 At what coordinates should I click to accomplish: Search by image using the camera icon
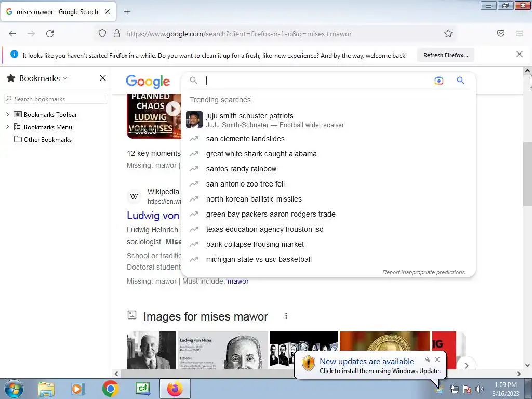(x=438, y=81)
